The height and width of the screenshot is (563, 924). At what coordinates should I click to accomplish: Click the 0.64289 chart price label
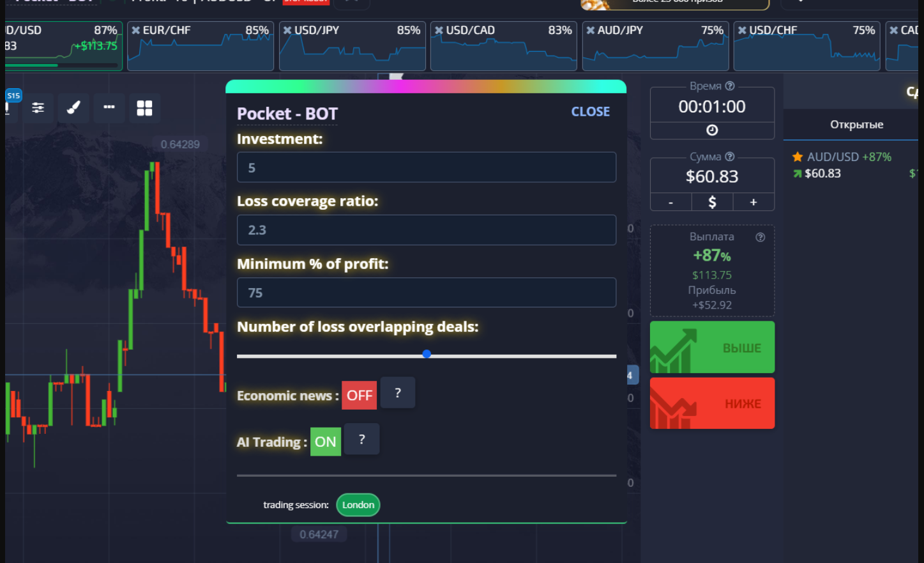click(x=180, y=144)
